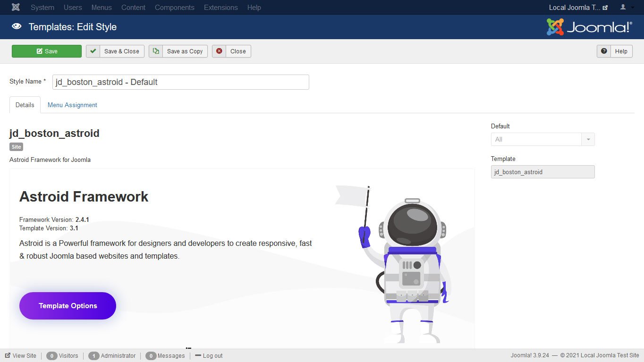Viewport: 644px width, 362px height.
Task: Click the Astroid Framework heading
Action: point(84,196)
